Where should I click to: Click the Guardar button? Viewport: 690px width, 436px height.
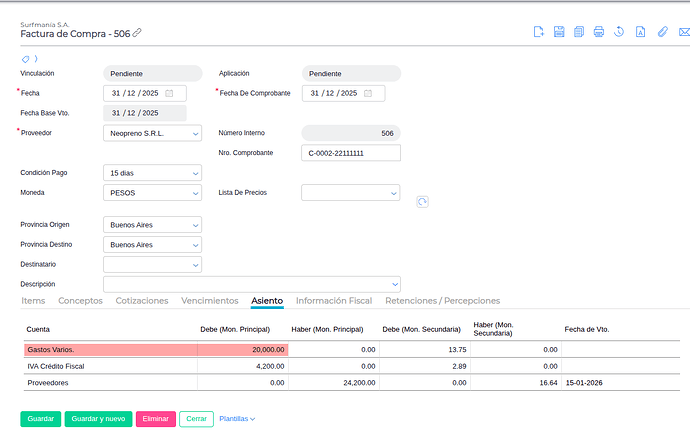[40, 419]
